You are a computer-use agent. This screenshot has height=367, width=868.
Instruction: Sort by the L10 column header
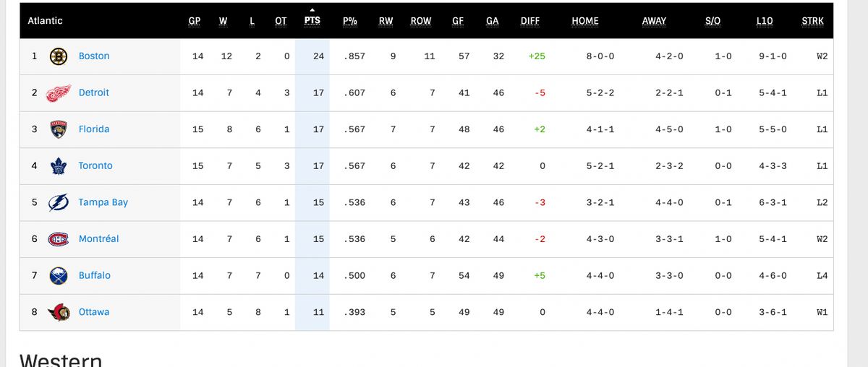pyautogui.click(x=764, y=21)
